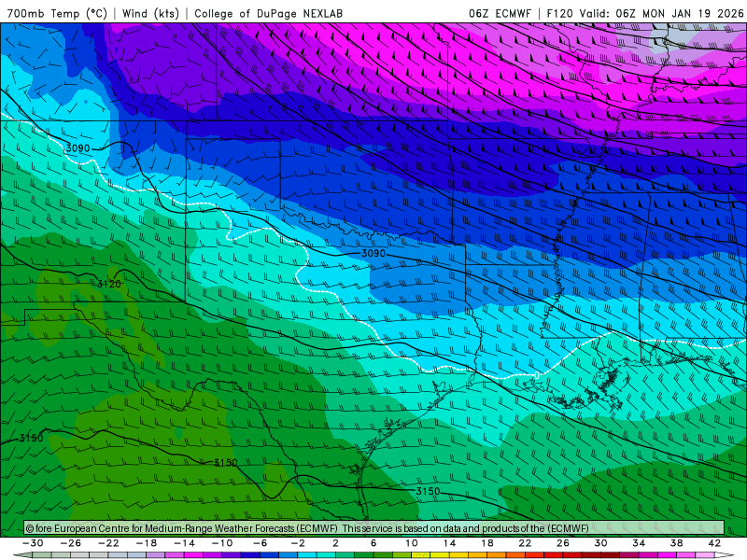Click the "700mb Temp (°C)" title text
This screenshot has width=747, height=560.
pos(57,13)
